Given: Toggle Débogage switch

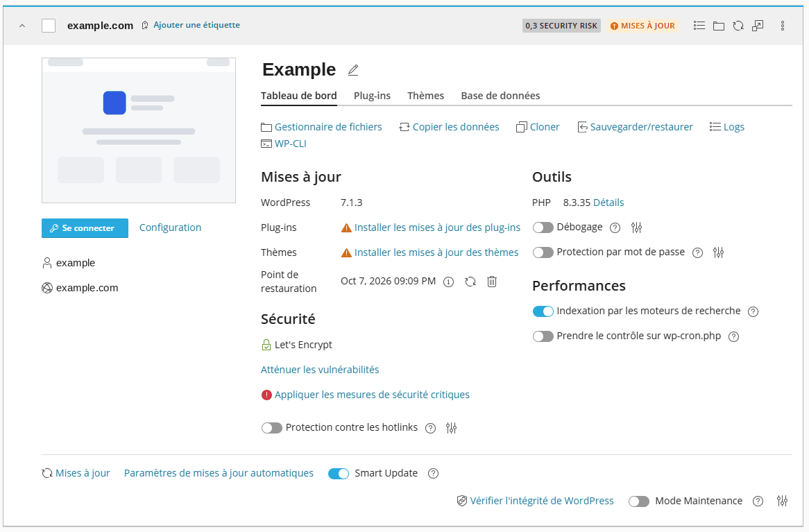Looking at the screenshot, I should tap(543, 228).
